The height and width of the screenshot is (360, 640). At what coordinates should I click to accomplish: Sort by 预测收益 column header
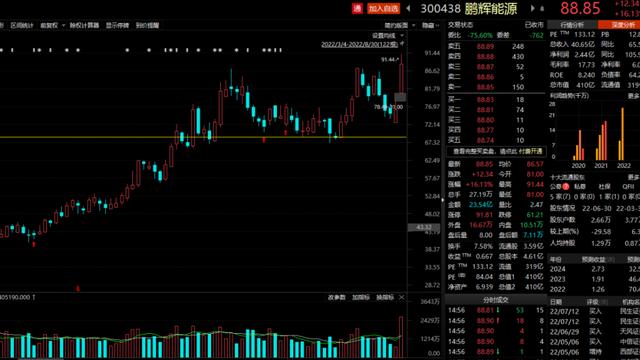[593, 260]
